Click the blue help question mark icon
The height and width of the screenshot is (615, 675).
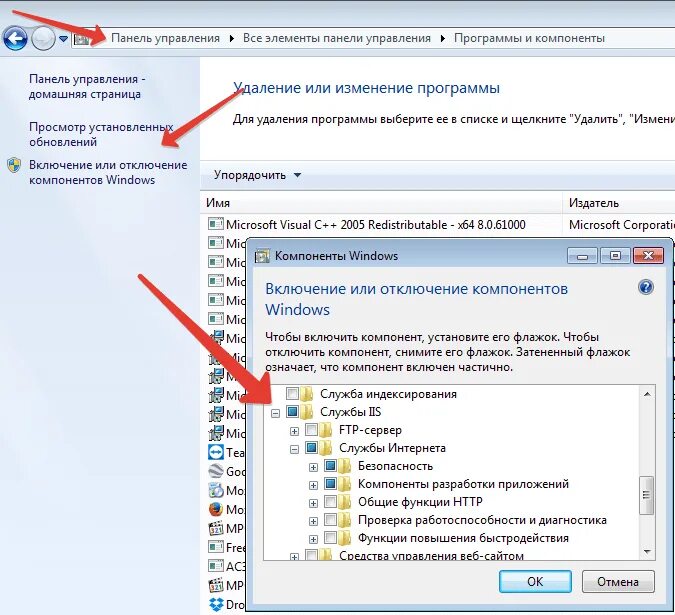point(646,287)
